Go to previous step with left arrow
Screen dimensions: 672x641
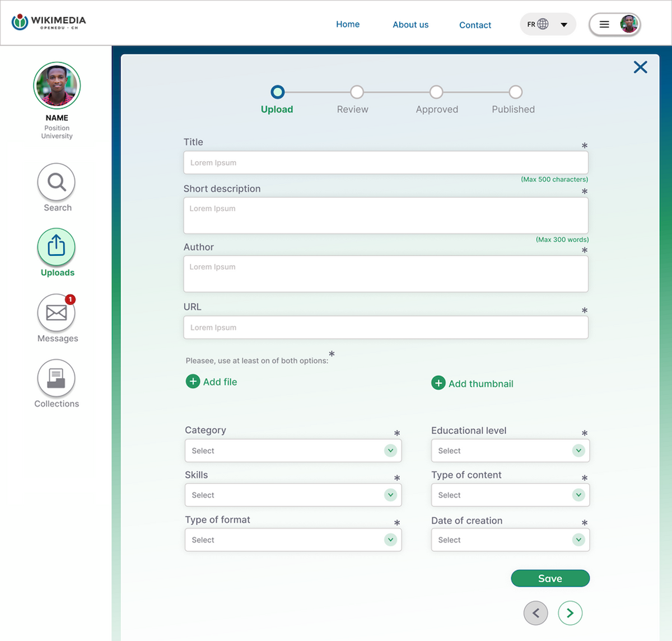[x=535, y=613]
